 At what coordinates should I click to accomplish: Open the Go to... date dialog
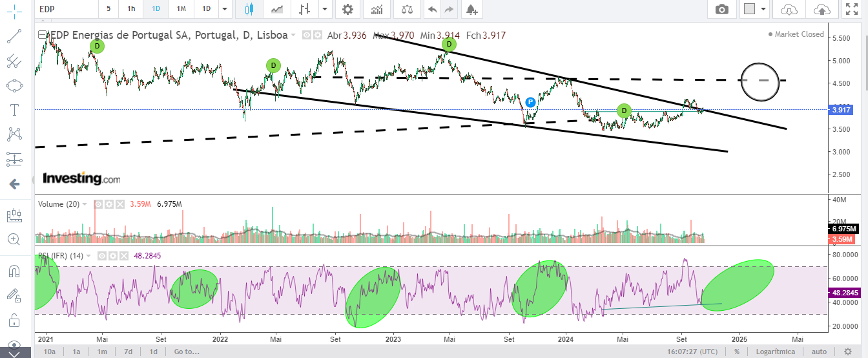click(x=187, y=352)
